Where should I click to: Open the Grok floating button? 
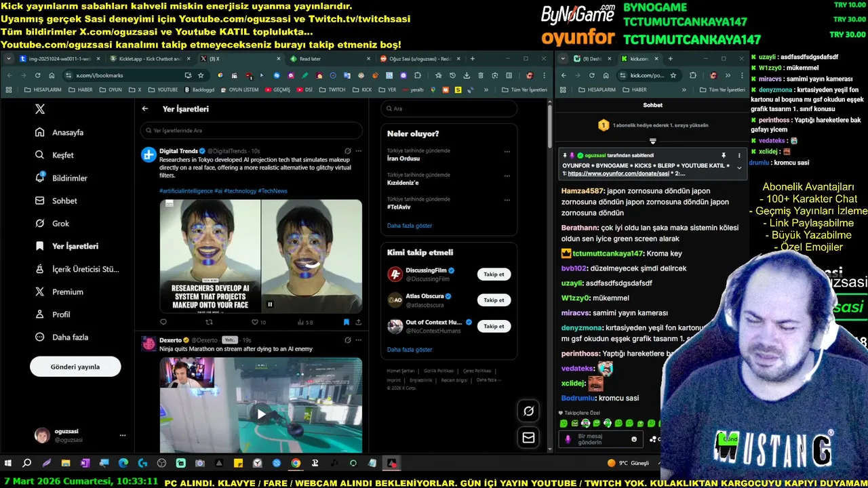528,411
